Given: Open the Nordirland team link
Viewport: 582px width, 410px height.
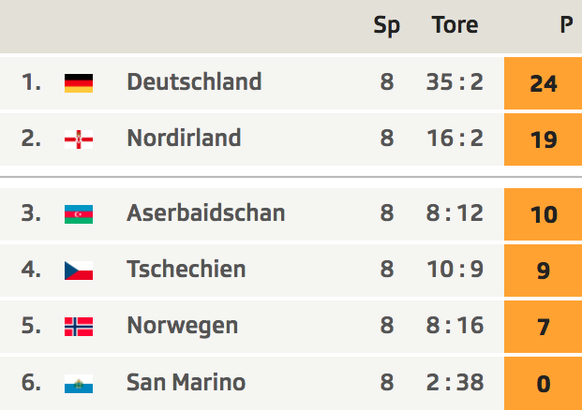Looking at the screenshot, I should click(184, 138).
